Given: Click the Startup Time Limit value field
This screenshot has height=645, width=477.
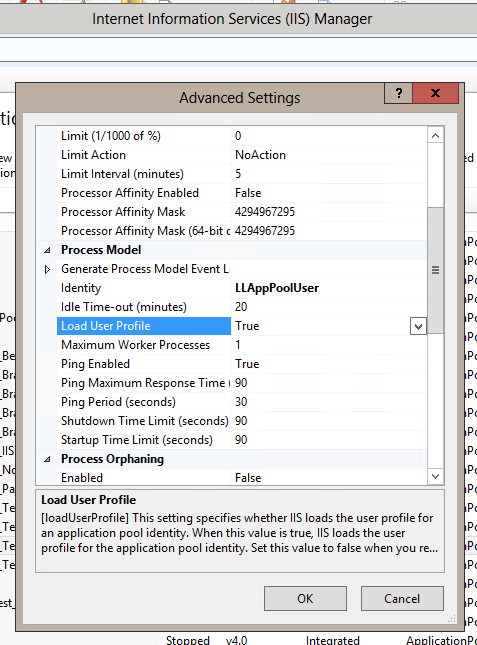Looking at the screenshot, I should coord(329,440).
